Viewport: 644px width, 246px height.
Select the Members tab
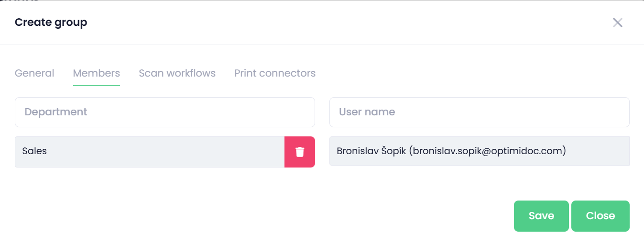coord(96,73)
